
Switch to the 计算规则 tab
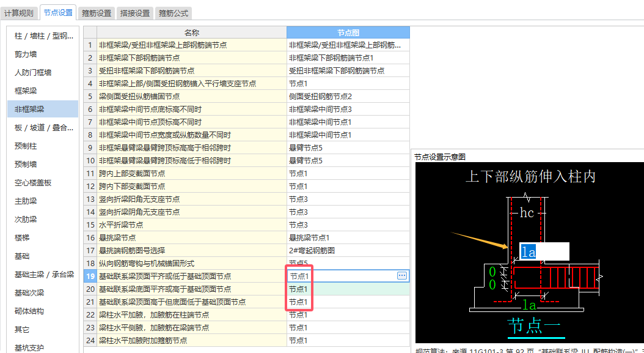coord(19,13)
